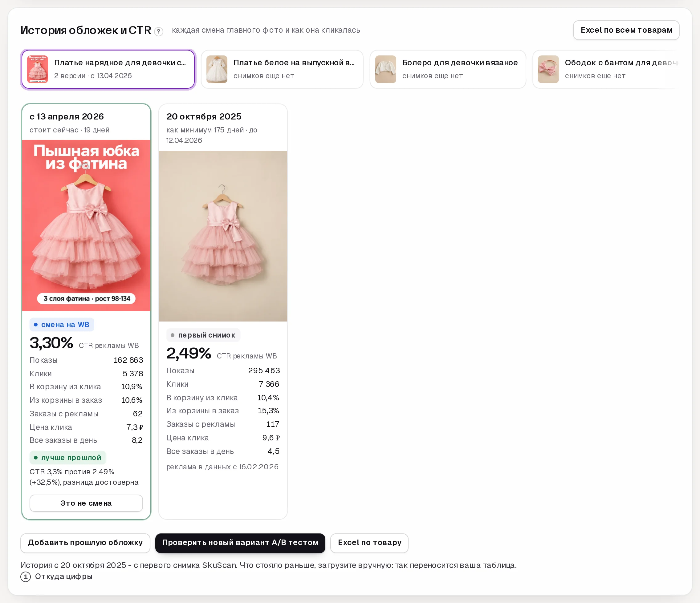Click the первый снимок badge
Viewport: 700px width, 603px height.
(x=203, y=335)
